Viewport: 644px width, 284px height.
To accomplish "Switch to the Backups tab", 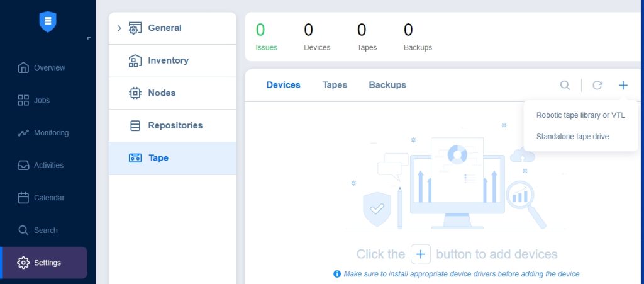I will (x=387, y=85).
